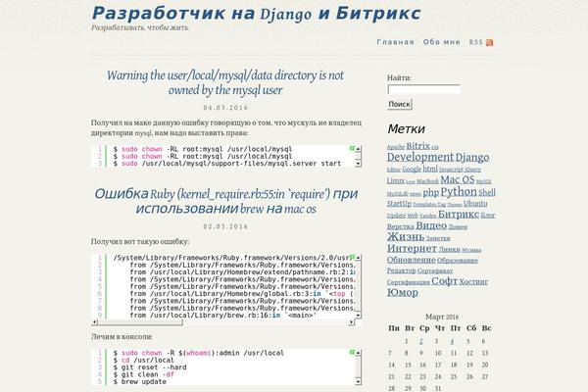
Task: Click the code line '$ git reset --hard'
Action: pyautogui.click(x=150, y=367)
